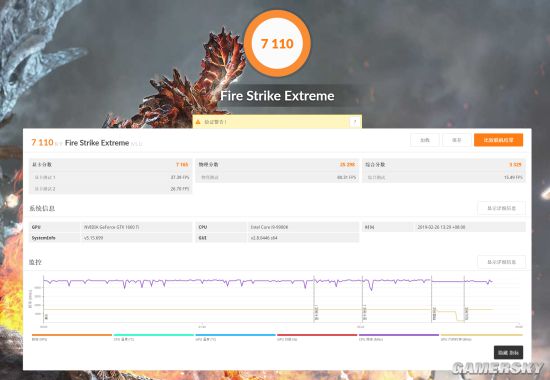Click the NVIDIA GeForce GTX 1660 Ti entry
This screenshot has height=380, width=550.
point(112,227)
